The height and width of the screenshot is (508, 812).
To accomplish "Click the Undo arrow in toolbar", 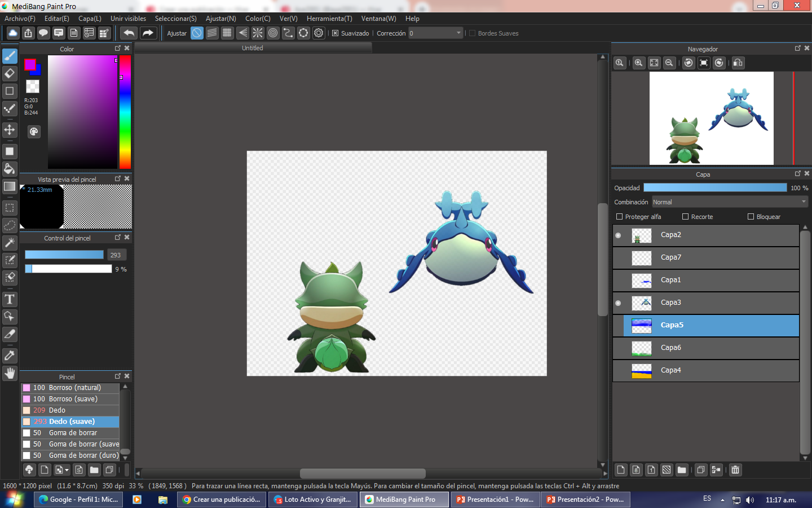I will (x=129, y=33).
